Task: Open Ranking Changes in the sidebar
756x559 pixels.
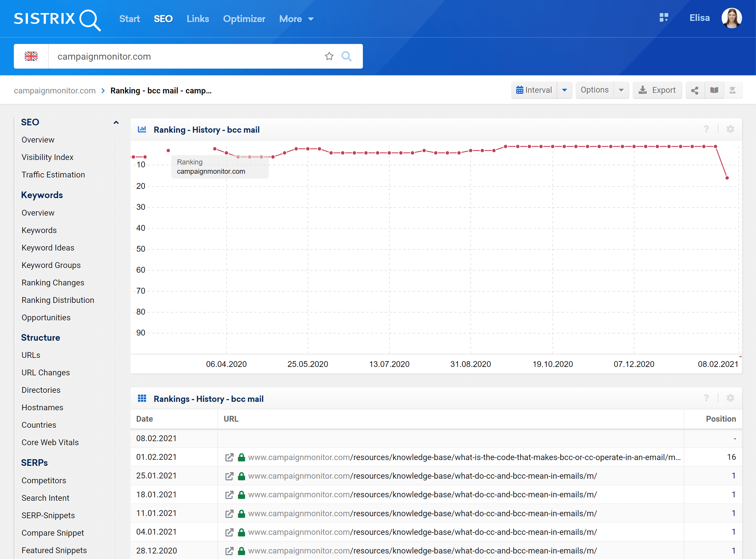Action: pyautogui.click(x=53, y=283)
